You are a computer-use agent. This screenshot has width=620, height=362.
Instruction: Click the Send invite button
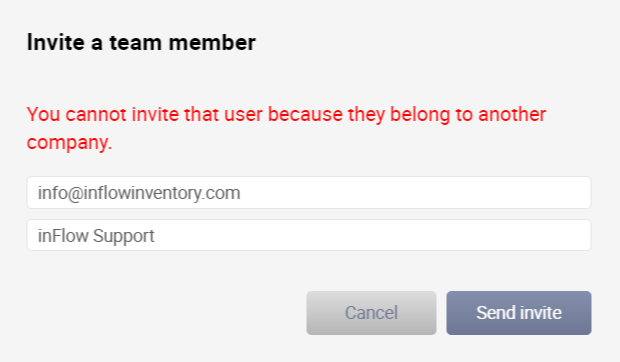point(519,313)
